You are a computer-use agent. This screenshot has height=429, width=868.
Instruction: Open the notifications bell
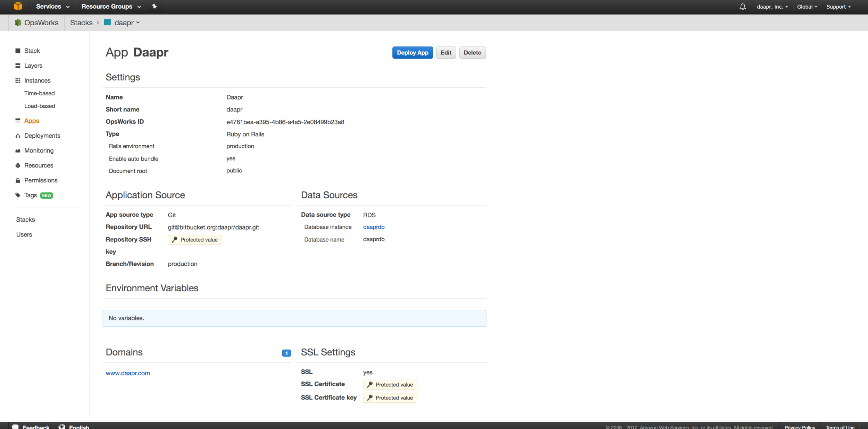click(x=743, y=7)
